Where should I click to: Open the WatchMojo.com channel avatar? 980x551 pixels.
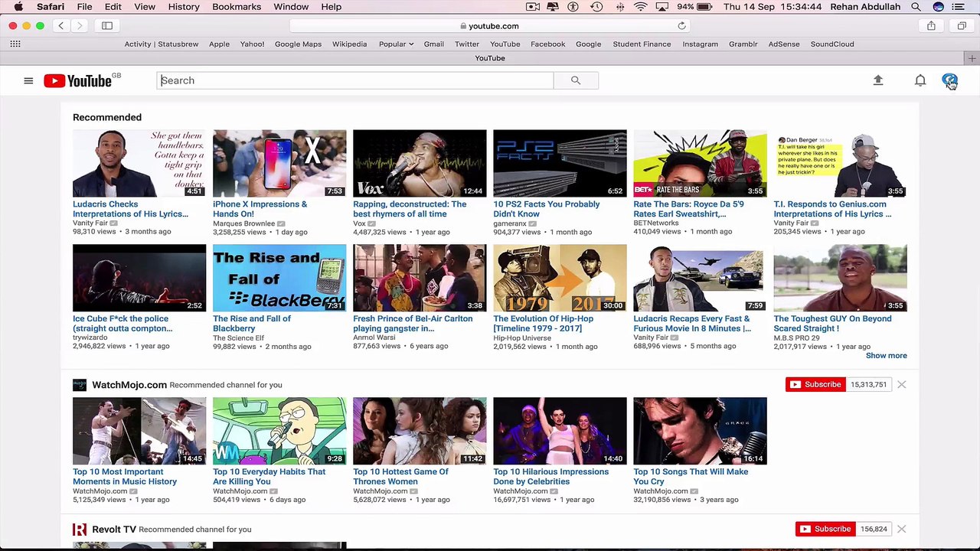click(80, 385)
